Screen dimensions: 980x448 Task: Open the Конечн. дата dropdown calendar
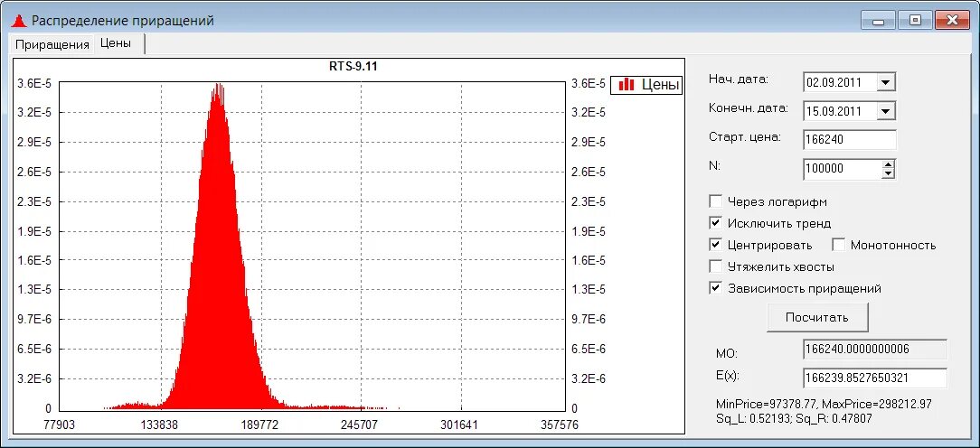pos(886,111)
